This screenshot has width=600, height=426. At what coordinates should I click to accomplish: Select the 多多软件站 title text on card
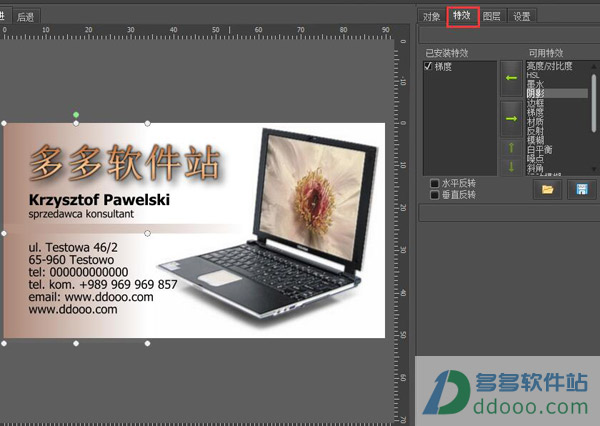(125, 163)
